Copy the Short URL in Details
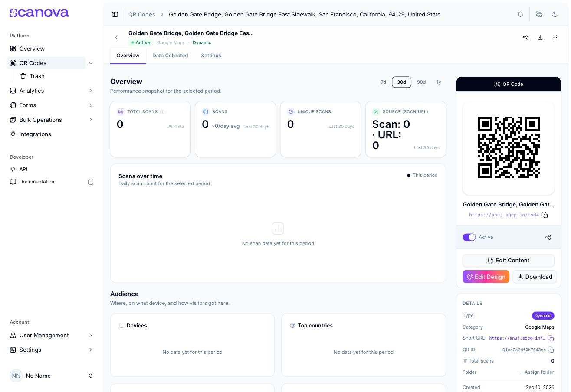The height and width of the screenshot is (392, 571). click(x=551, y=338)
